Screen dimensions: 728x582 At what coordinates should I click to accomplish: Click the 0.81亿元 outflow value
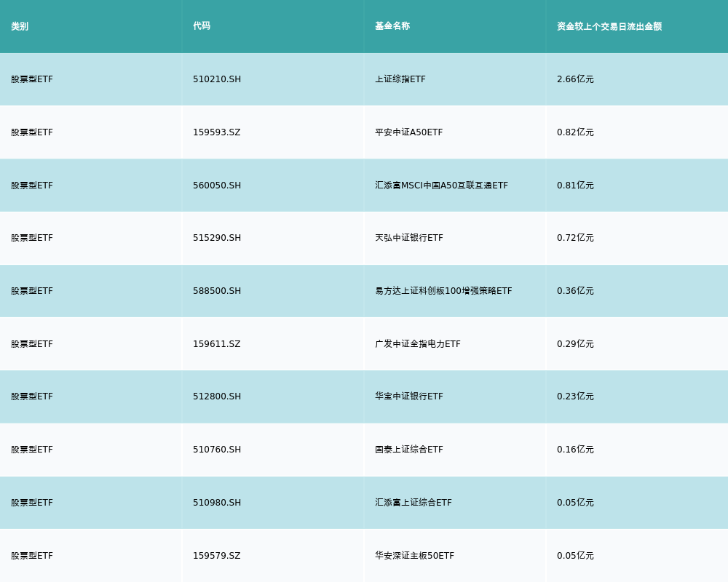pyautogui.click(x=575, y=186)
